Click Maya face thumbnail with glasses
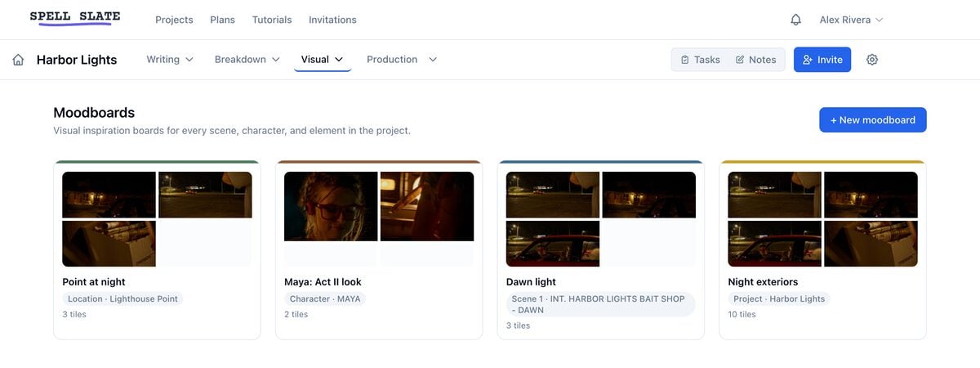The image size is (980, 368). [x=331, y=206]
